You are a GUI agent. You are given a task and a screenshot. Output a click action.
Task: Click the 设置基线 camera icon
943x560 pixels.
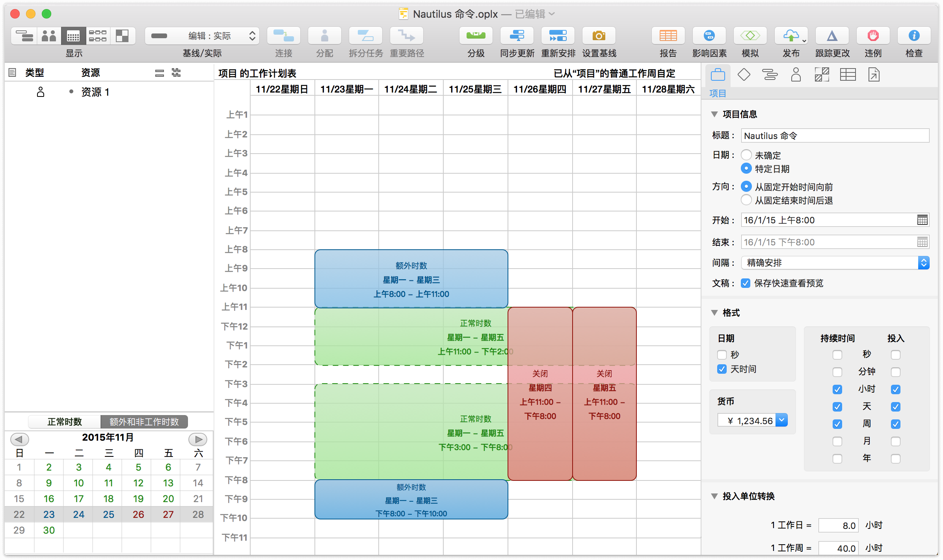click(599, 36)
